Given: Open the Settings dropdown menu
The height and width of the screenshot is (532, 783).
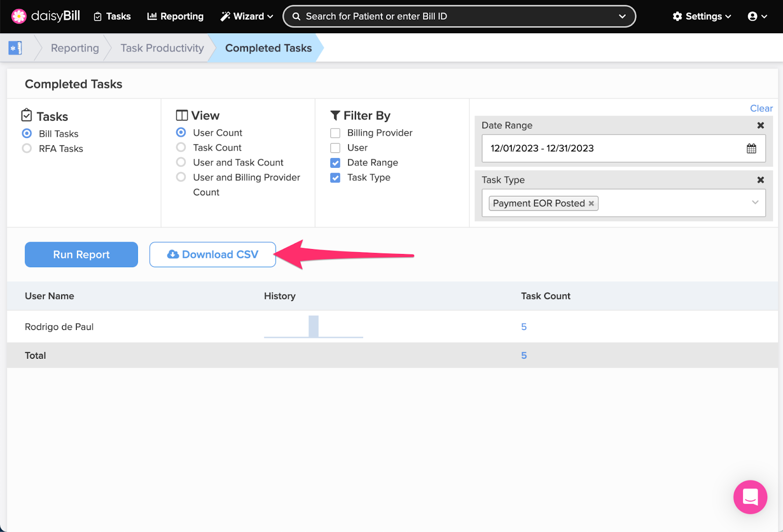Looking at the screenshot, I should (702, 16).
